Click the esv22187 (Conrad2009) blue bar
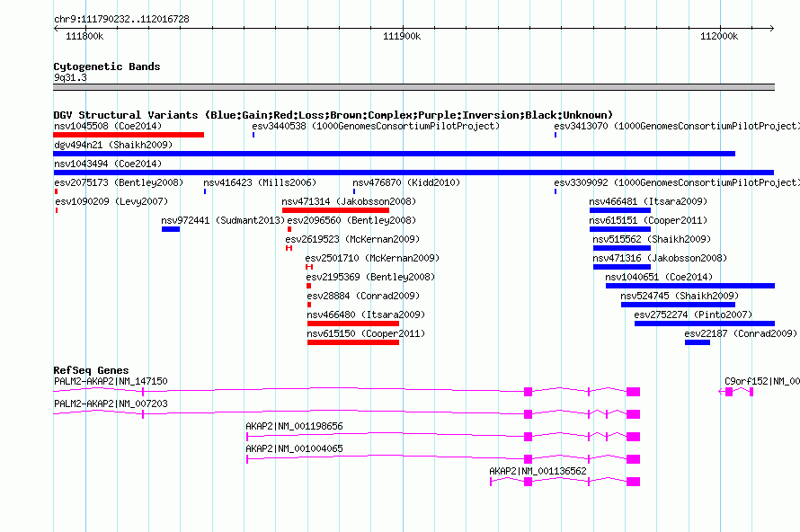800x532 pixels. pyautogui.click(x=698, y=342)
